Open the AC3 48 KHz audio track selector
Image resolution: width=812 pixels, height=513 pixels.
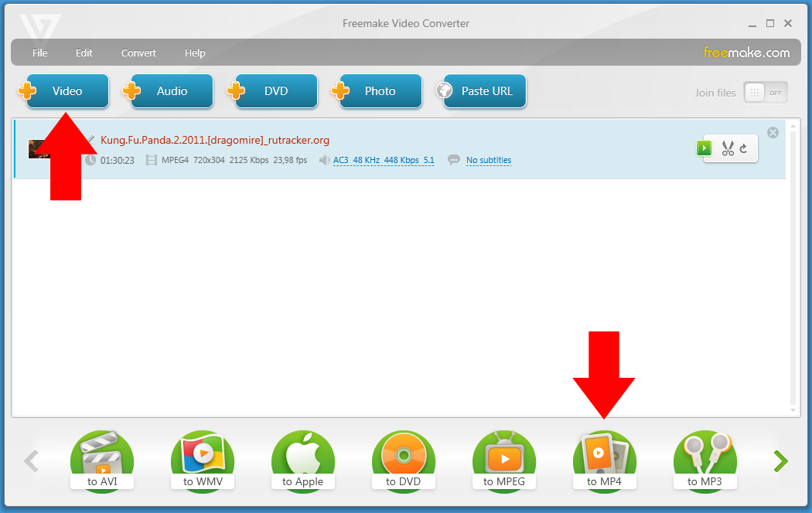click(384, 161)
